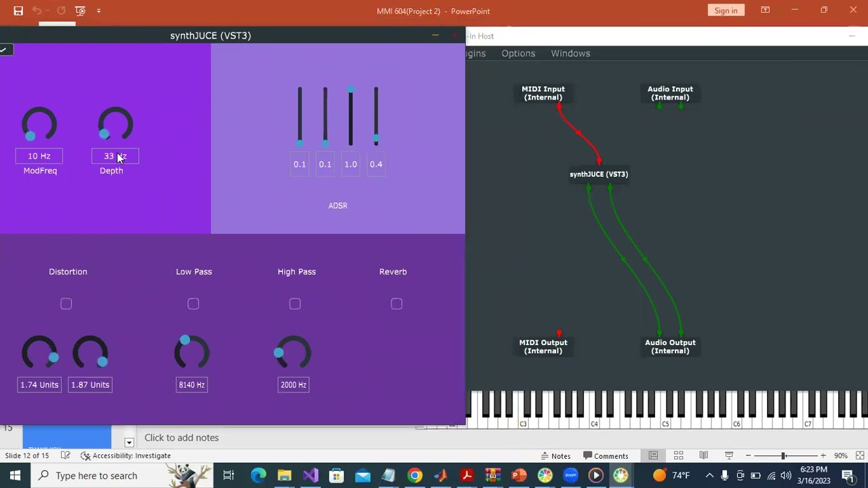This screenshot has width=868, height=488.
Task: Click the Sign in button
Action: point(726,10)
